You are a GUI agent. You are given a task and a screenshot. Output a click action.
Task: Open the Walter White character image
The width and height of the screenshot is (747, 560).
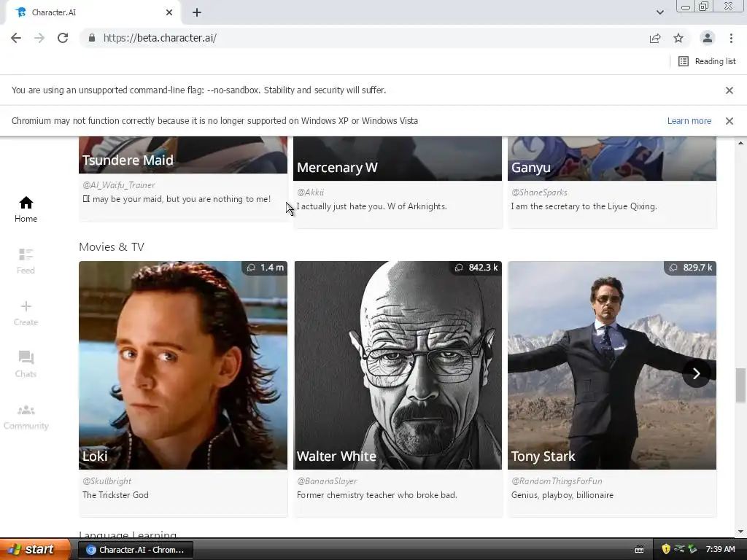(x=398, y=365)
